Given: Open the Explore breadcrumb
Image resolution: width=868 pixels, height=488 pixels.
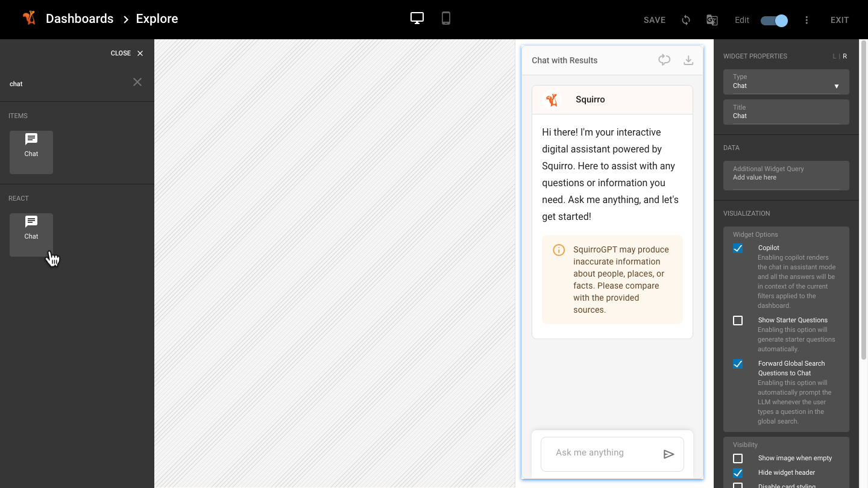Looking at the screenshot, I should [157, 19].
